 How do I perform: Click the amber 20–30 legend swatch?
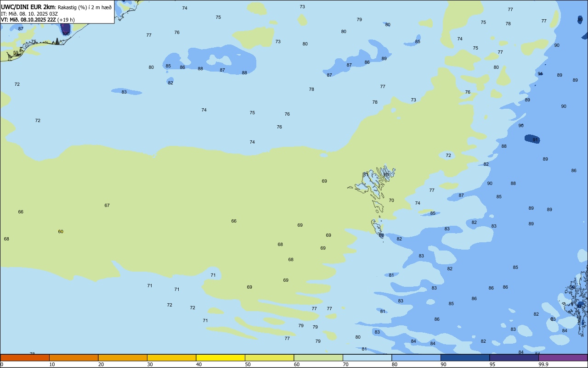pos(123,357)
